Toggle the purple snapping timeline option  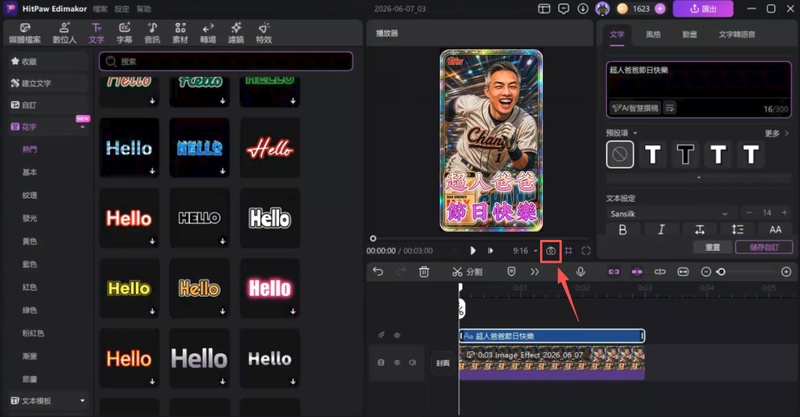[637, 272]
